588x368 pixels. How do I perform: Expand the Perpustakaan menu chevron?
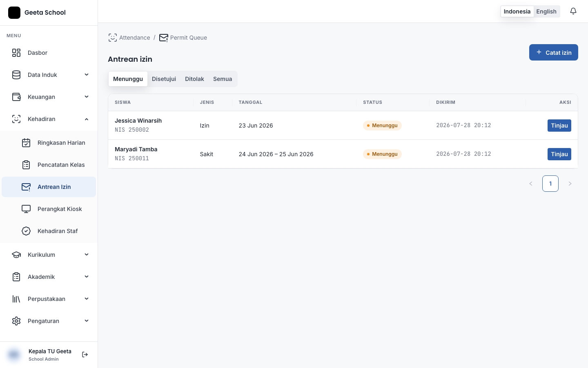pos(87,299)
